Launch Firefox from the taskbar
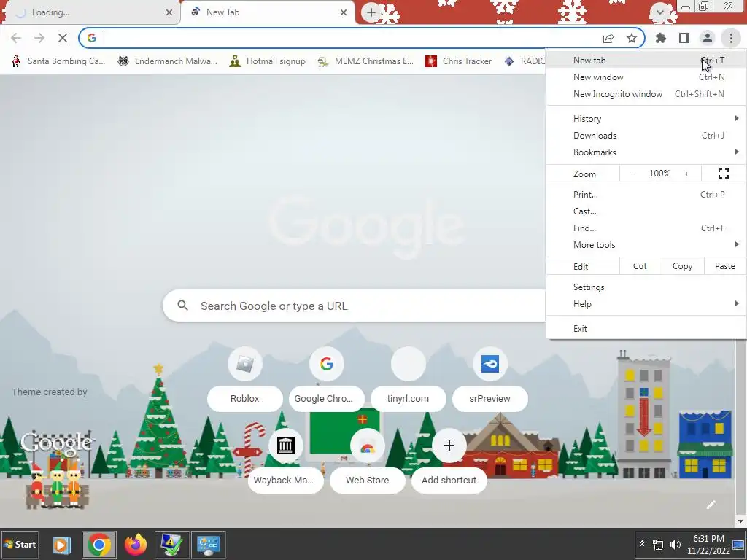 tap(136, 544)
